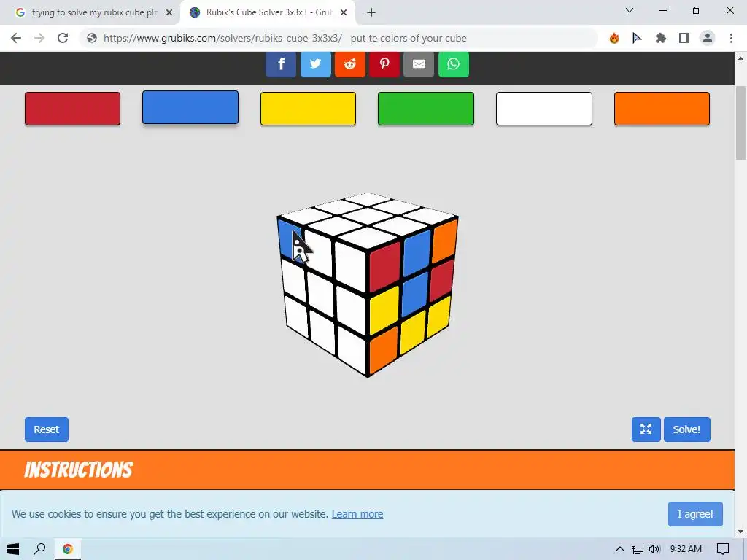The image size is (747, 560).
Task: Share page on Twitter
Action: click(x=315, y=64)
